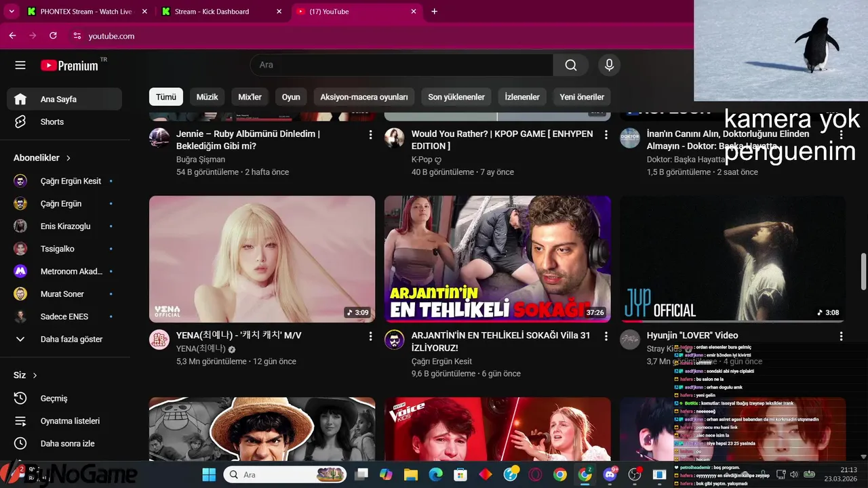Play JYP Official Hyunjin thumbnail
This screenshot has height=488, width=868.
click(733, 259)
